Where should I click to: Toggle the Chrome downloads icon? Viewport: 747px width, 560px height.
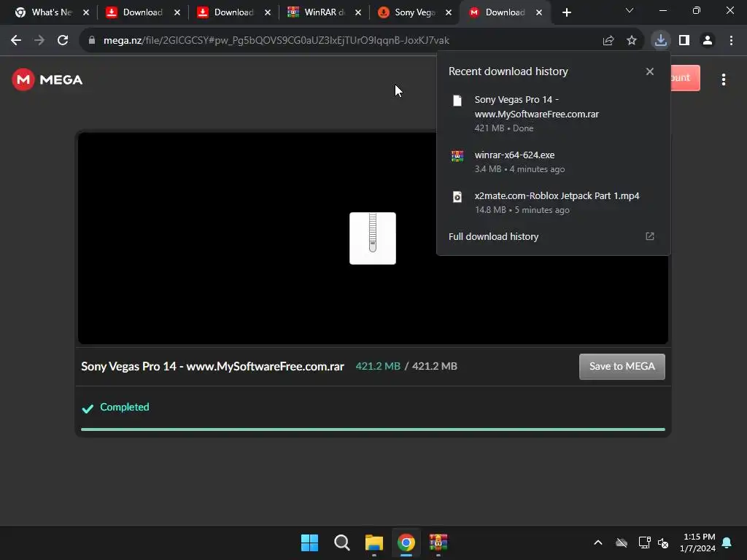click(x=660, y=41)
